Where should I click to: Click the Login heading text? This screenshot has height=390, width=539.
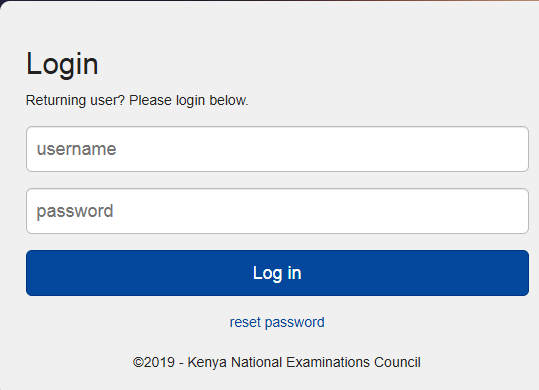[62, 64]
